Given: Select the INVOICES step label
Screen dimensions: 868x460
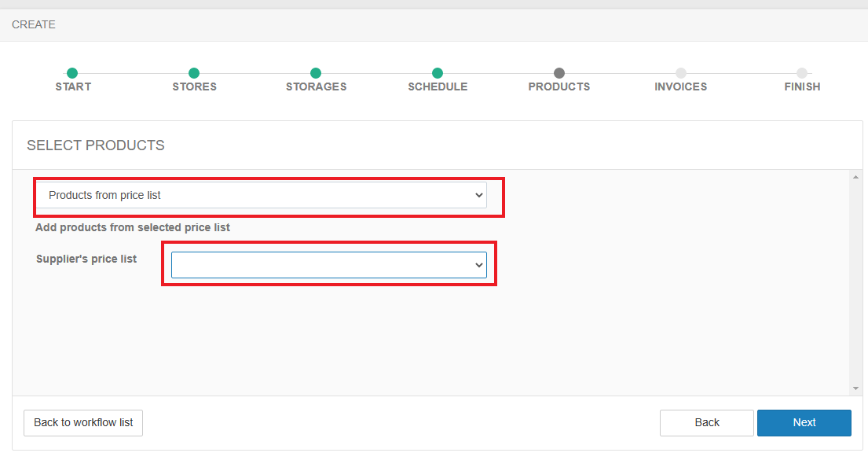Looking at the screenshot, I should click(x=681, y=87).
